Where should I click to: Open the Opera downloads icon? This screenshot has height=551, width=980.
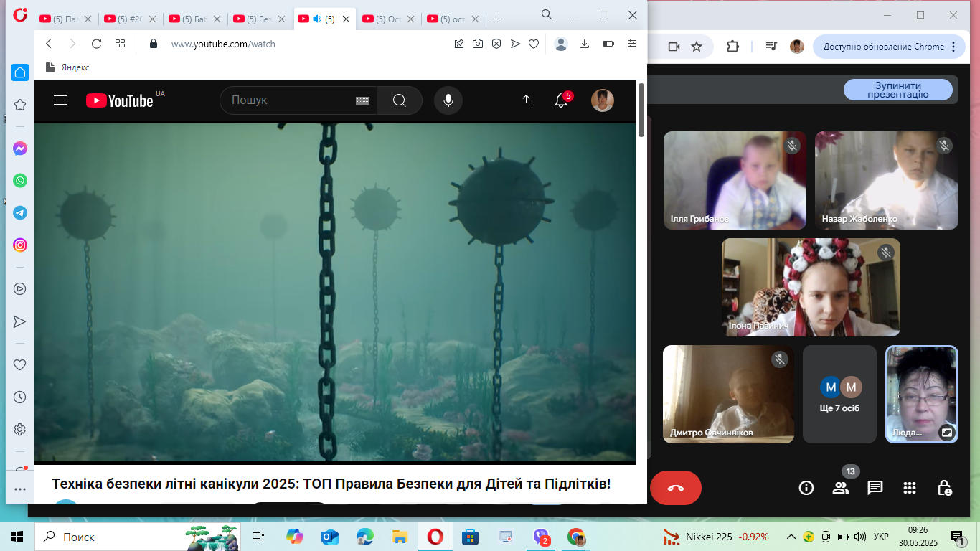point(584,44)
